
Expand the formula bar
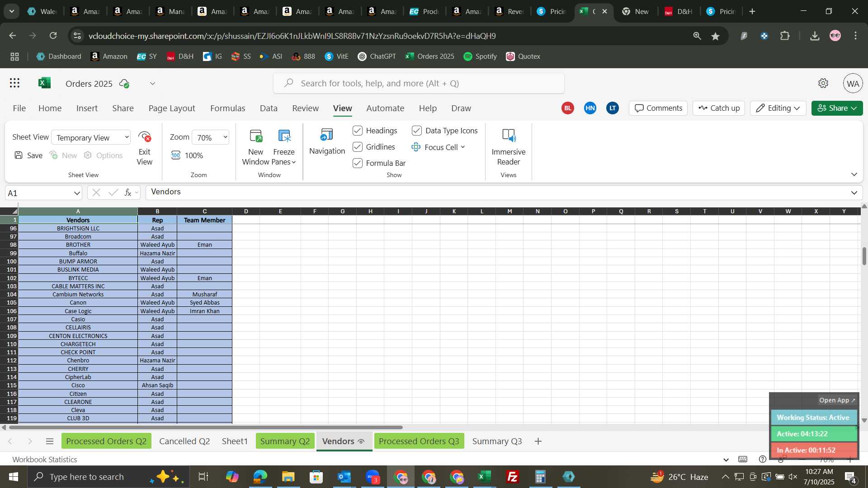point(854,193)
